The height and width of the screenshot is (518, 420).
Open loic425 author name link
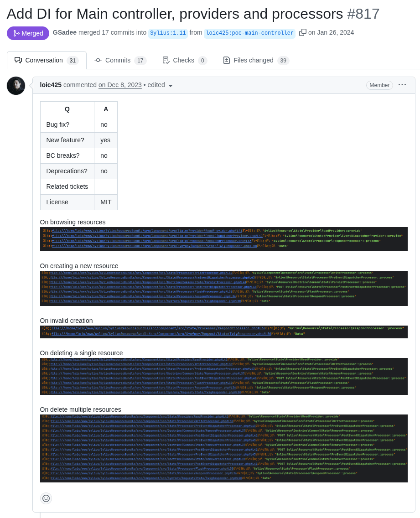click(51, 85)
